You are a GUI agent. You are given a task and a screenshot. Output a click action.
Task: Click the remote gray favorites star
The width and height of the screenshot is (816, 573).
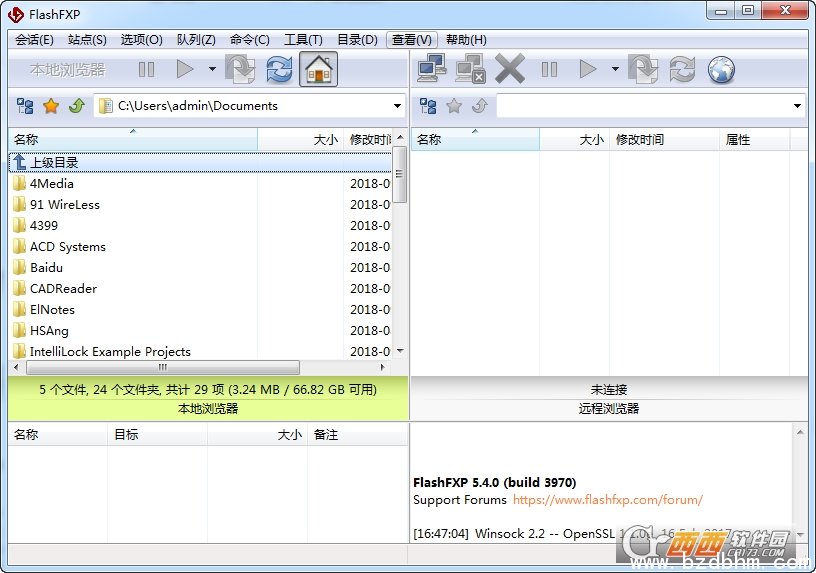coord(454,106)
